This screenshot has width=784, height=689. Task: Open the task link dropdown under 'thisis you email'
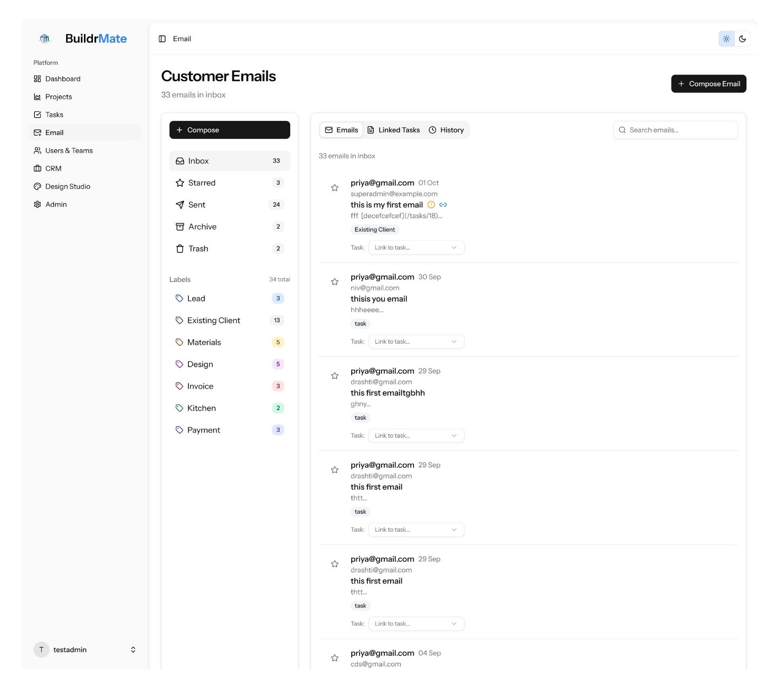pyautogui.click(x=416, y=341)
